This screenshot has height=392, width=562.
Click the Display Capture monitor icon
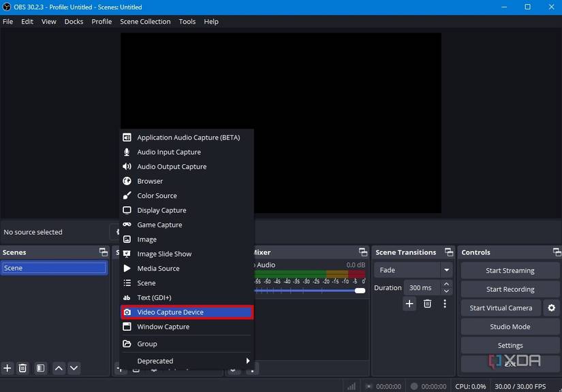pyautogui.click(x=127, y=210)
